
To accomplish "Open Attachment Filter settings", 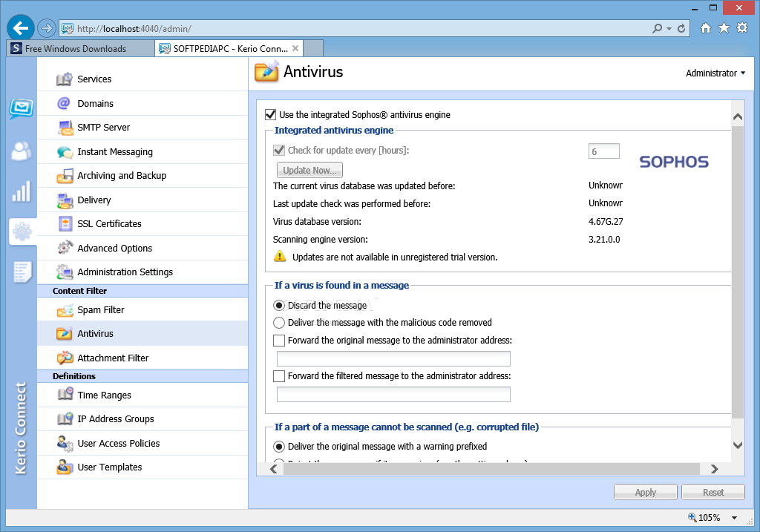I will tap(142, 358).
